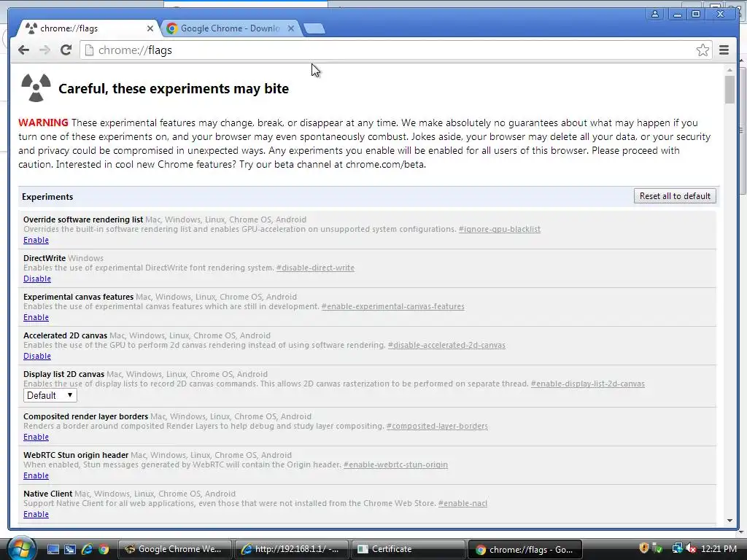Click Show Desktop quick launch icon
The height and width of the screenshot is (560, 747).
click(x=53, y=550)
